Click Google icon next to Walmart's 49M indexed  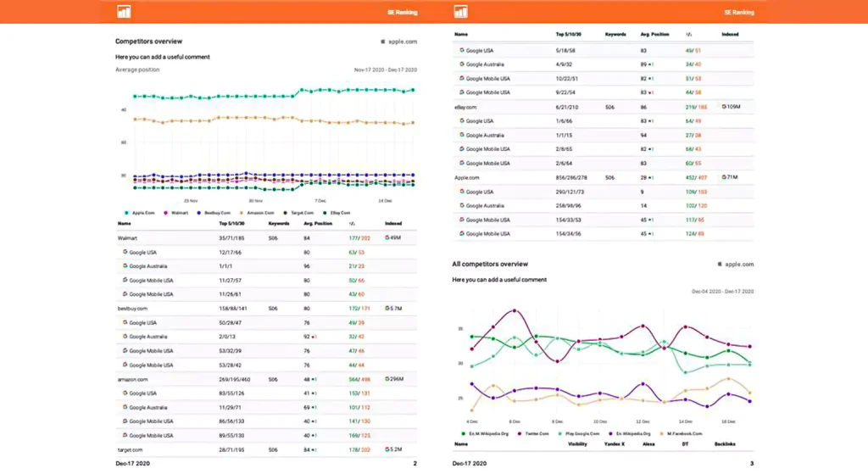[x=387, y=238]
